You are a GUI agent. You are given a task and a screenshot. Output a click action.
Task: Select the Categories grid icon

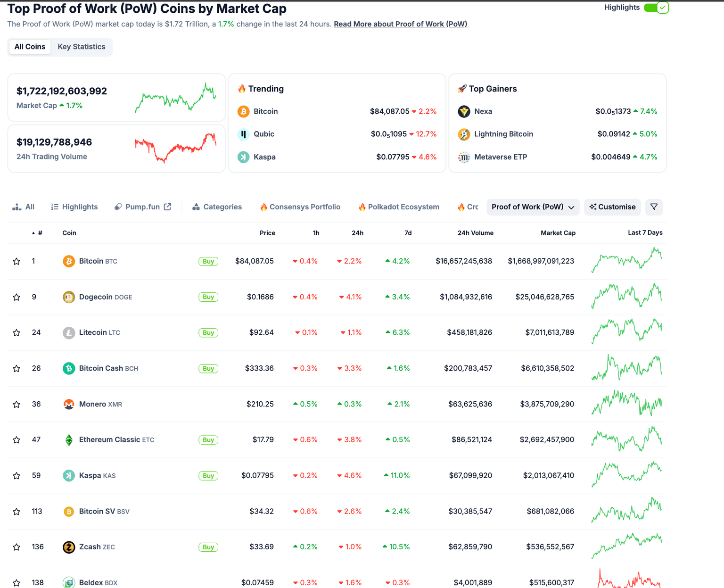(195, 206)
